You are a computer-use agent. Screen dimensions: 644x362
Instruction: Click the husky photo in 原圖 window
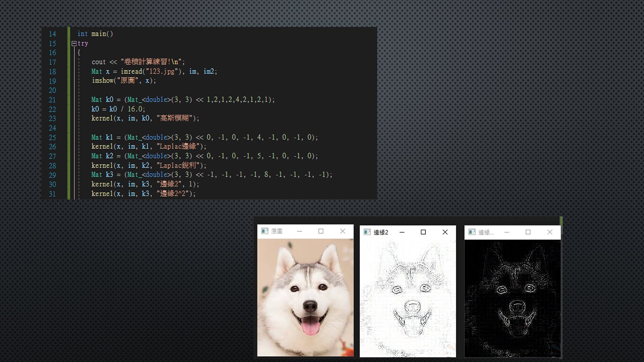[x=305, y=298]
